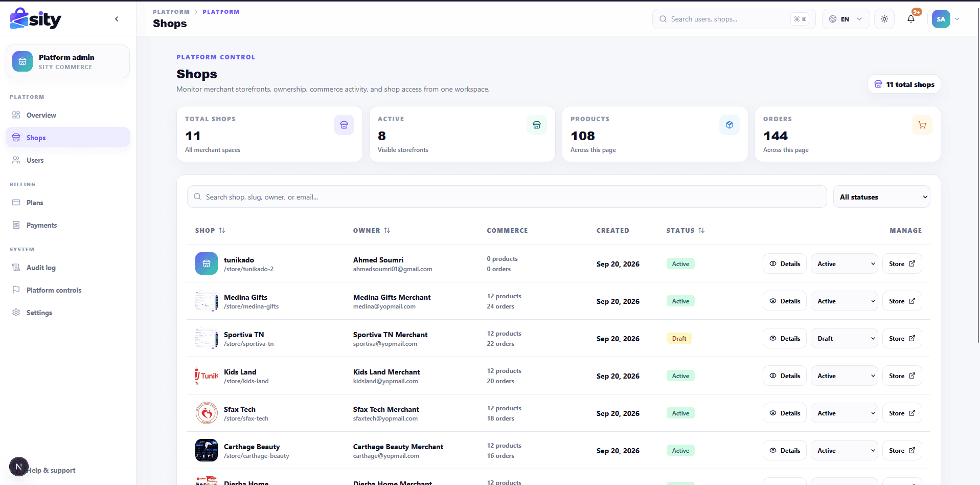This screenshot has height=485, width=980.
Task: Click the Active card storefront icon
Action: click(x=537, y=125)
